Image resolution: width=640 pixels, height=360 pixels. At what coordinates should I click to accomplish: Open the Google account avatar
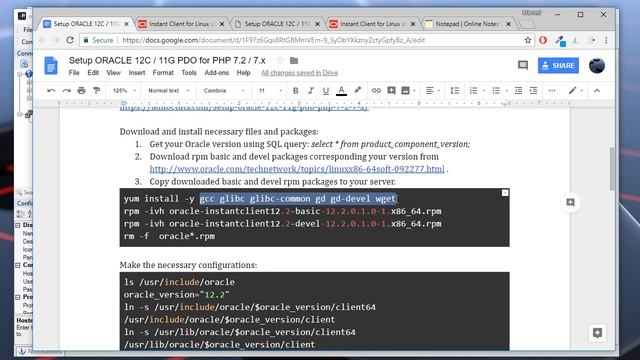(597, 65)
